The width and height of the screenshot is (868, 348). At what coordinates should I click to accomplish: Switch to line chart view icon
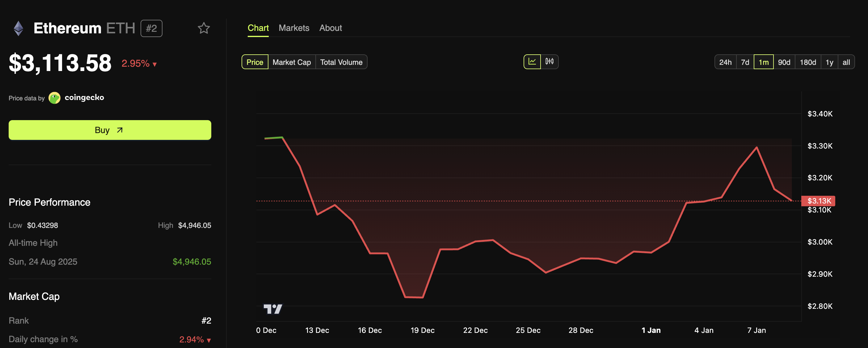tap(532, 62)
